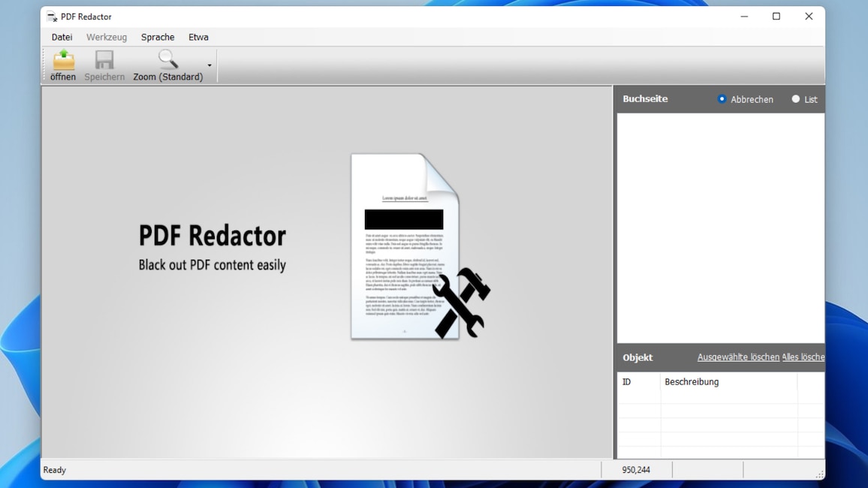Click the PDF Redactor icon in title bar
The width and height of the screenshot is (868, 488).
click(51, 16)
